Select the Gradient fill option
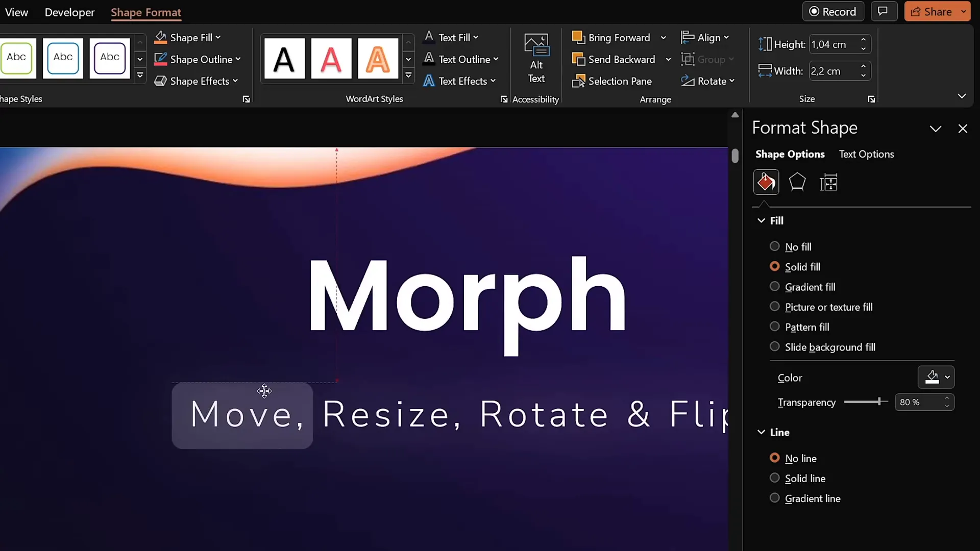The image size is (980, 551). coord(802,287)
